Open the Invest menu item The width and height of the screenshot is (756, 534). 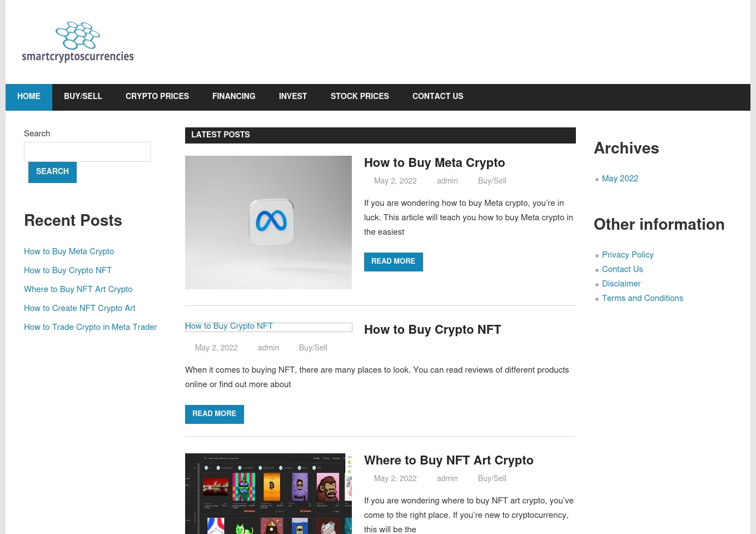pyautogui.click(x=293, y=97)
